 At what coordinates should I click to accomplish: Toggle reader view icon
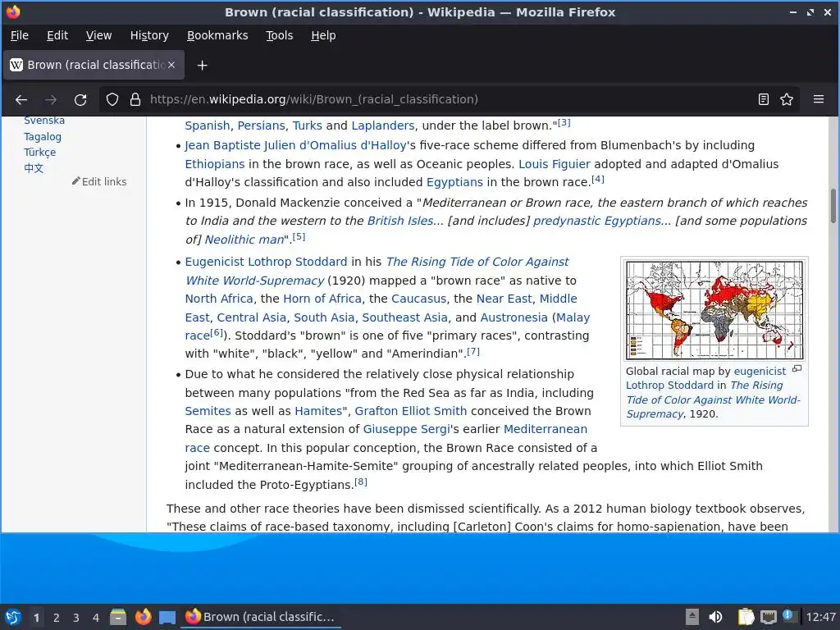point(764,99)
